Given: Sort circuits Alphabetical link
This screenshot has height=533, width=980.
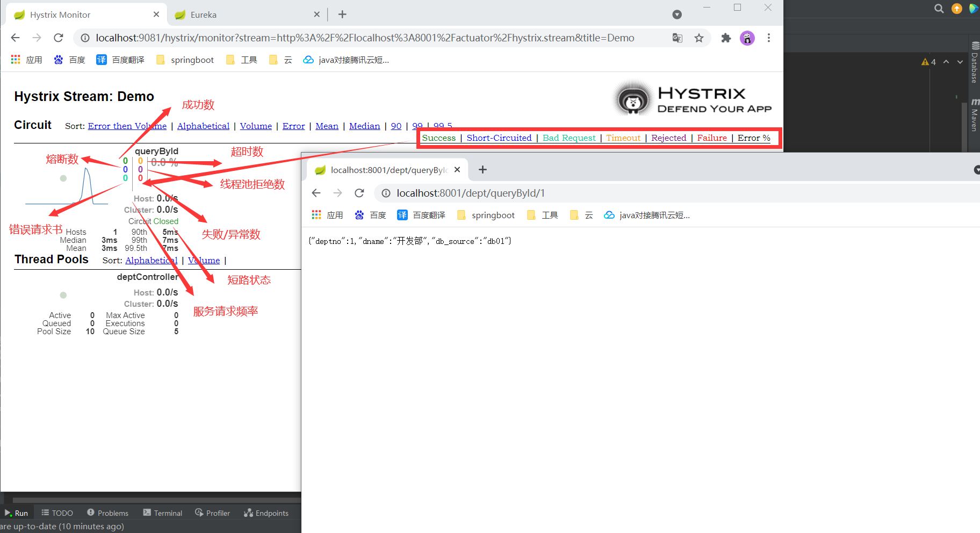Looking at the screenshot, I should point(203,126).
